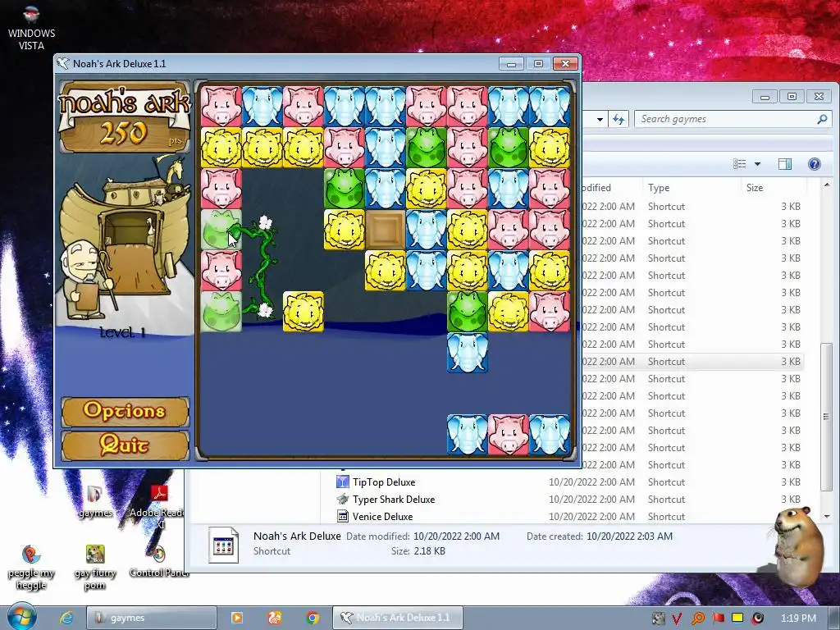Switch to the gaymes taskbar button

152,618
